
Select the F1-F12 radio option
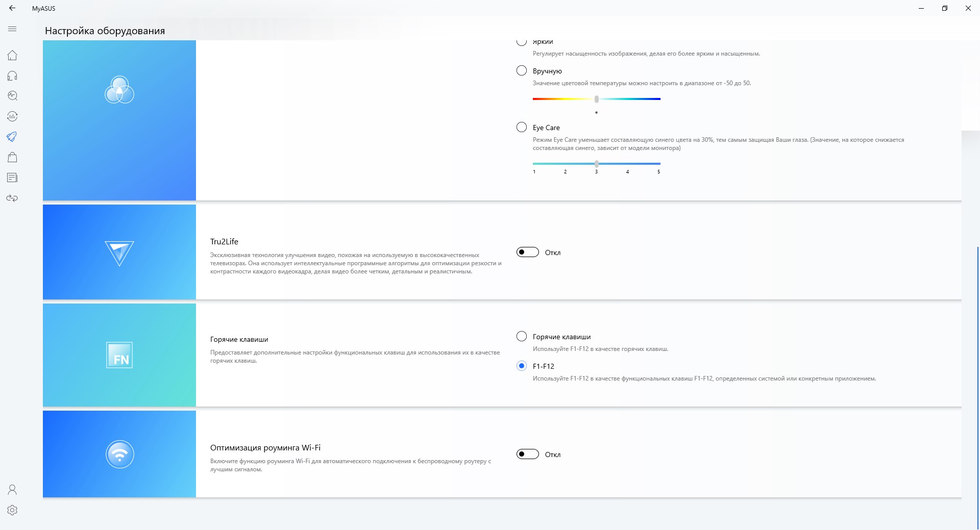tap(521, 366)
